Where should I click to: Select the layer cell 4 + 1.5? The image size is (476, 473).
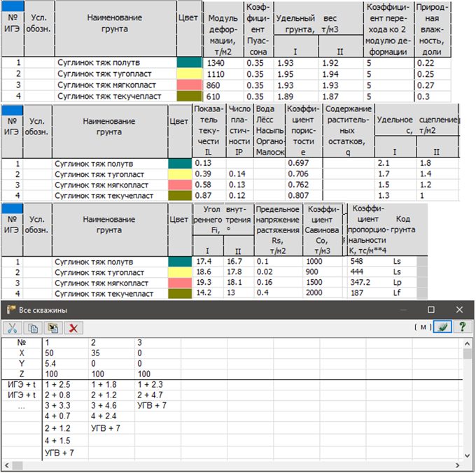(65, 441)
